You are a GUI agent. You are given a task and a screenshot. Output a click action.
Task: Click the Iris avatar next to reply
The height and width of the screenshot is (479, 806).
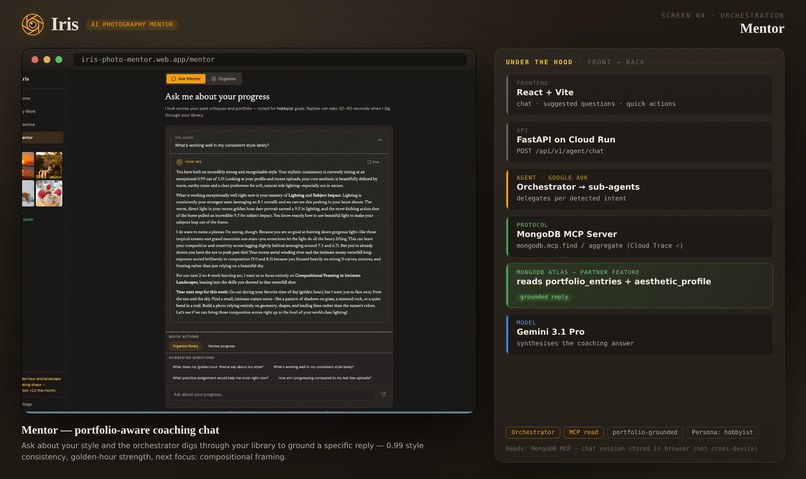179,162
